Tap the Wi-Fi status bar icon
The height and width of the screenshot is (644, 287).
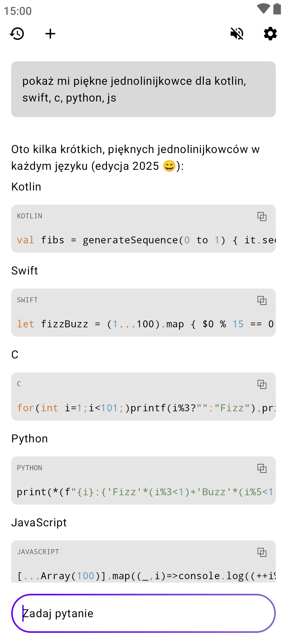pos(263,9)
